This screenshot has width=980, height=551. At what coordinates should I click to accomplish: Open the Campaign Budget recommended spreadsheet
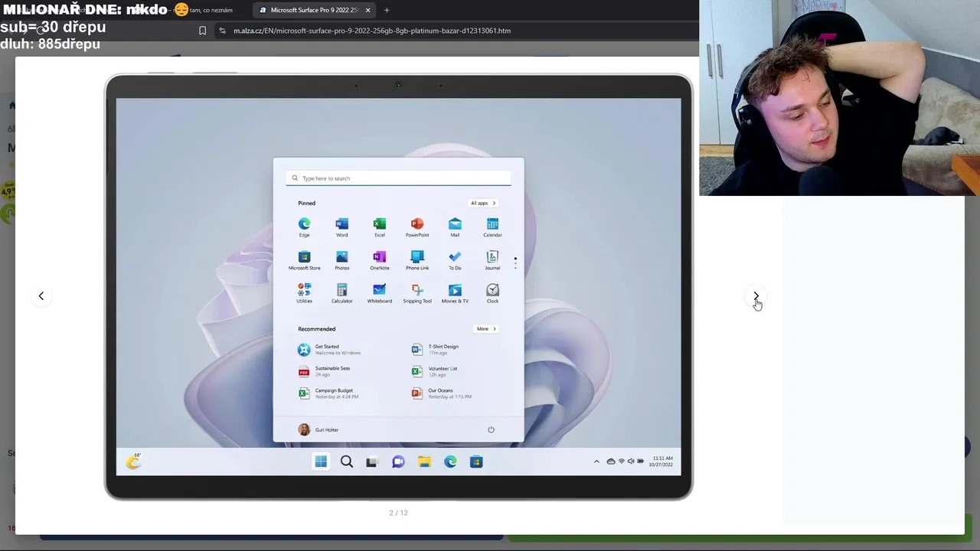click(328, 393)
